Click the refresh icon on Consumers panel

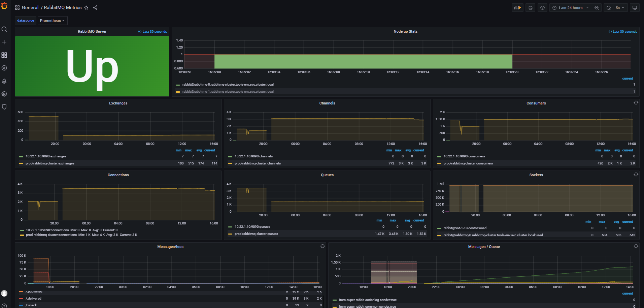636,103
